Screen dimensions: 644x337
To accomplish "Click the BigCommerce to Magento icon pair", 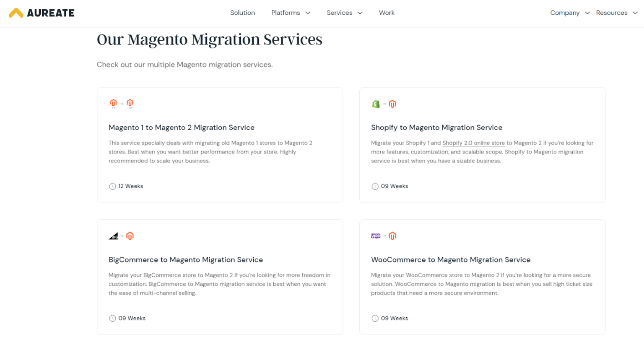I will (122, 236).
